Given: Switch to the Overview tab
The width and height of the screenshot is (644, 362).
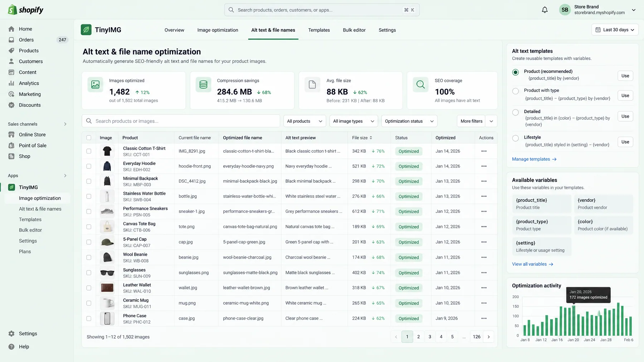Looking at the screenshot, I should [x=174, y=30].
